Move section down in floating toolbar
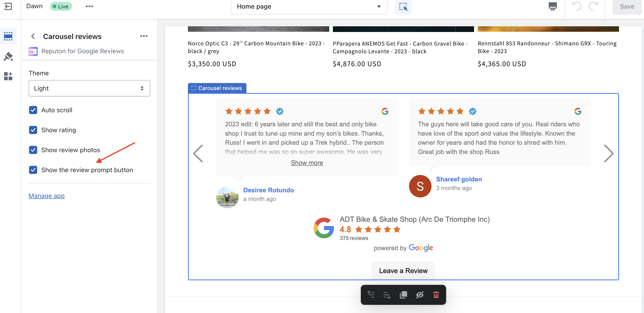 pyautogui.click(x=387, y=295)
